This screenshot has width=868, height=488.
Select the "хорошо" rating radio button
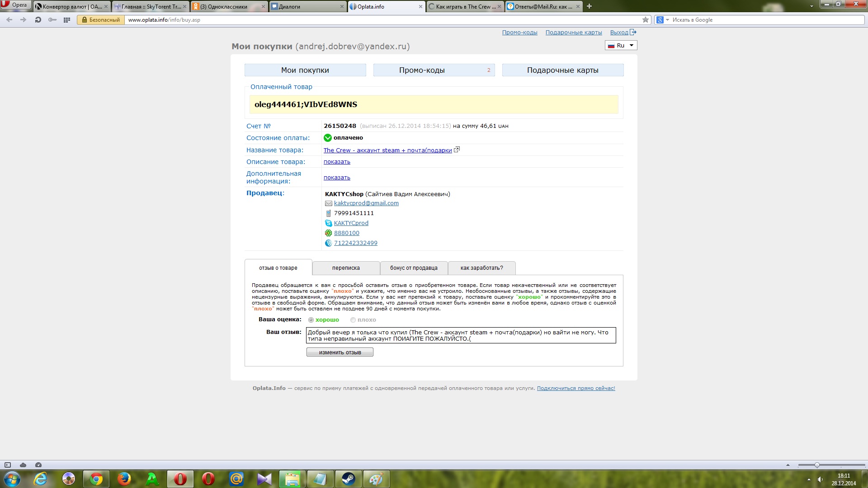click(x=311, y=320)
